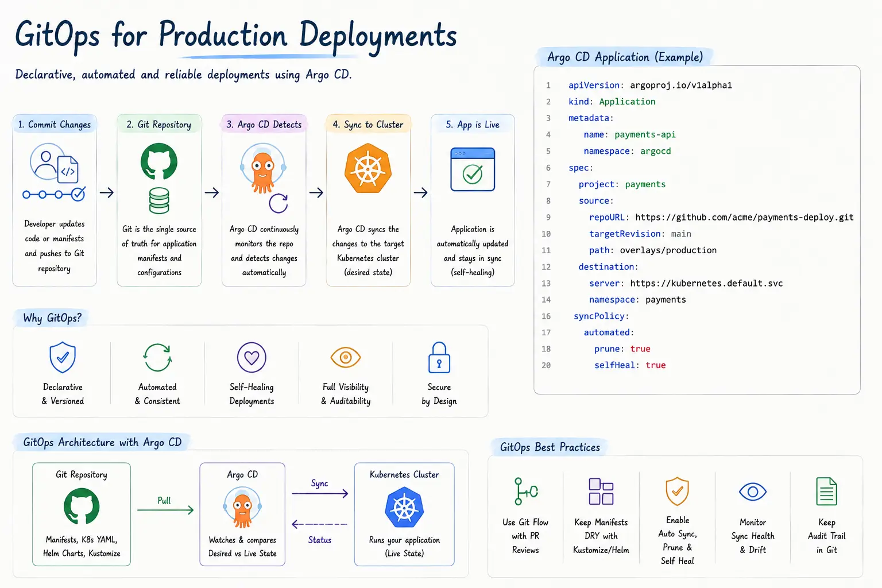Click 'Manifests, K8s YAML, Helm Charts, Kustomize' text
This screenshot has height=588, width=882.
coord(82,547)
